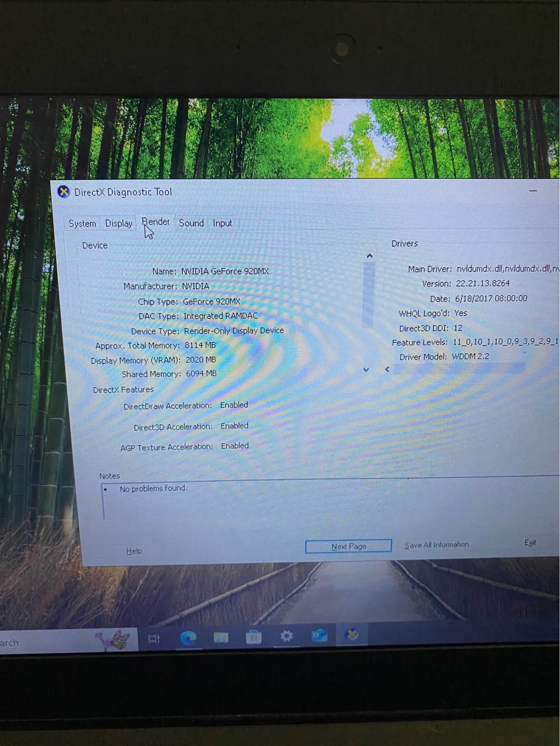Click WHQL Logo'd value 'Yes'
The height and width of the screenshot is (746, 560).
point(461,313)
